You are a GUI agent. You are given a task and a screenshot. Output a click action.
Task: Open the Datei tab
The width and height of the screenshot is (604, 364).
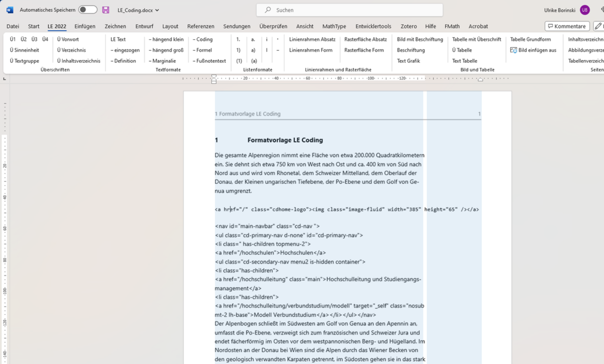(x=13, y=27)
